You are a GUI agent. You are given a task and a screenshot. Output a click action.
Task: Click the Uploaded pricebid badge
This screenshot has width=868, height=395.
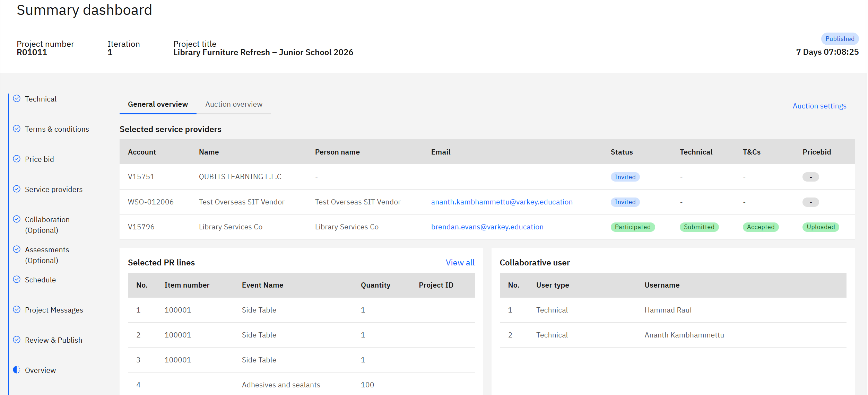[821, 227]
